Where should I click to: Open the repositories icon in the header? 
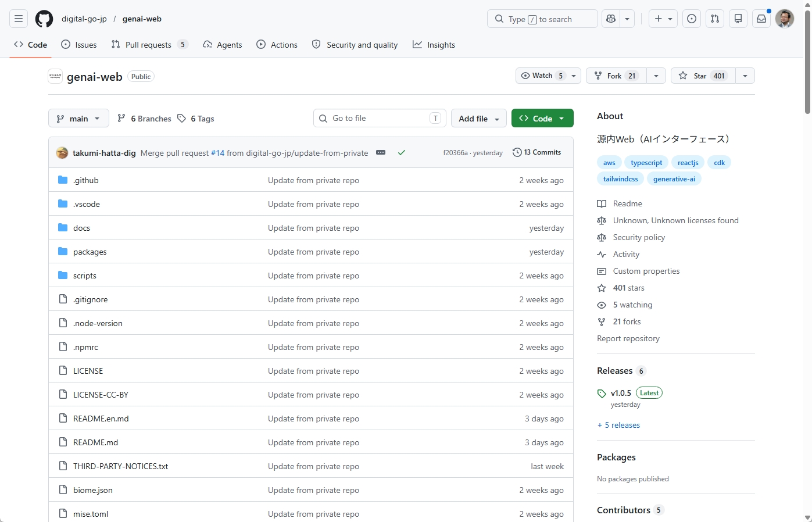[x=738, y=19]
